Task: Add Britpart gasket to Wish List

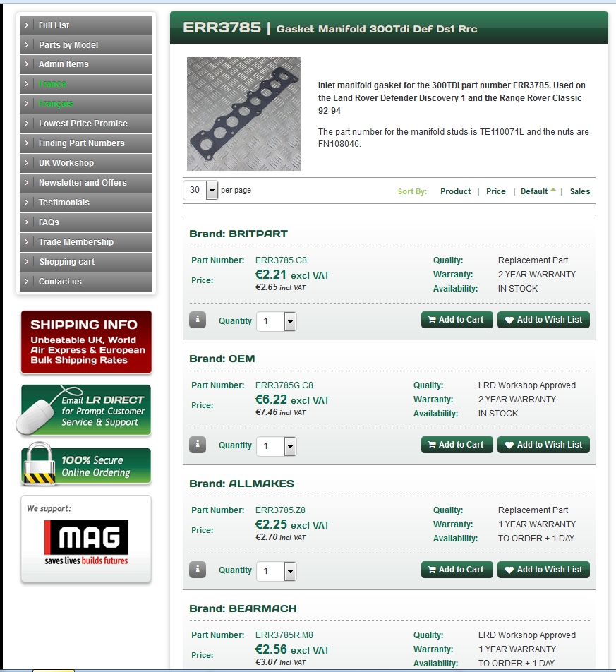Action: pyautogui.click(x=543, y=320)
